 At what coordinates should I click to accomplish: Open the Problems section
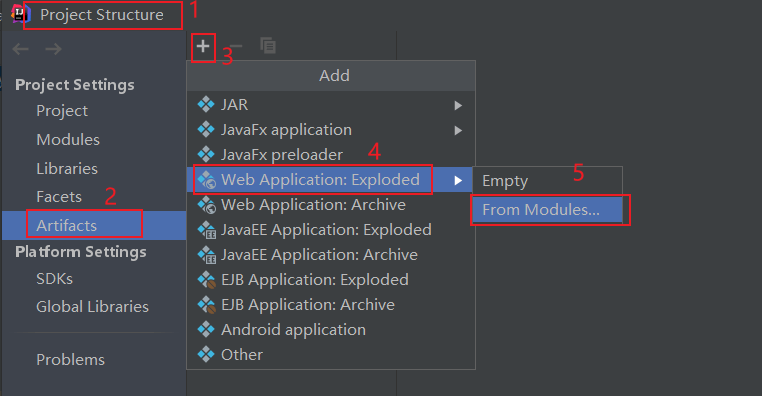(70, 360)
